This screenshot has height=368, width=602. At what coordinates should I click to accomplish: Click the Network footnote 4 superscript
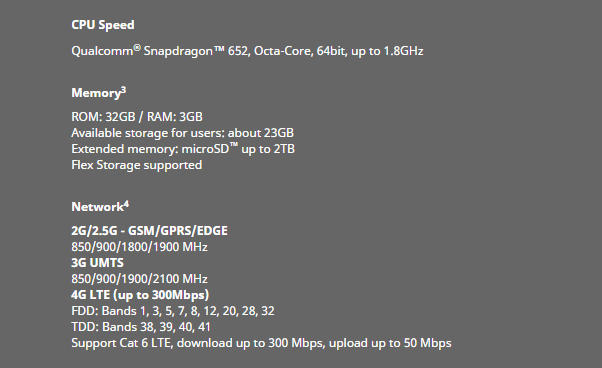coord(126,205)
